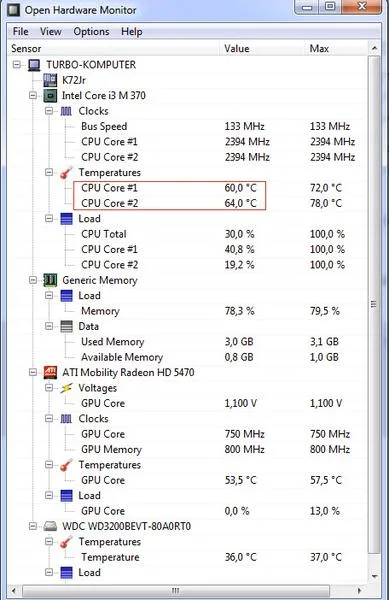Open the View menu
The height and width of the screenshot is (600, 389).
click(50, 31)
